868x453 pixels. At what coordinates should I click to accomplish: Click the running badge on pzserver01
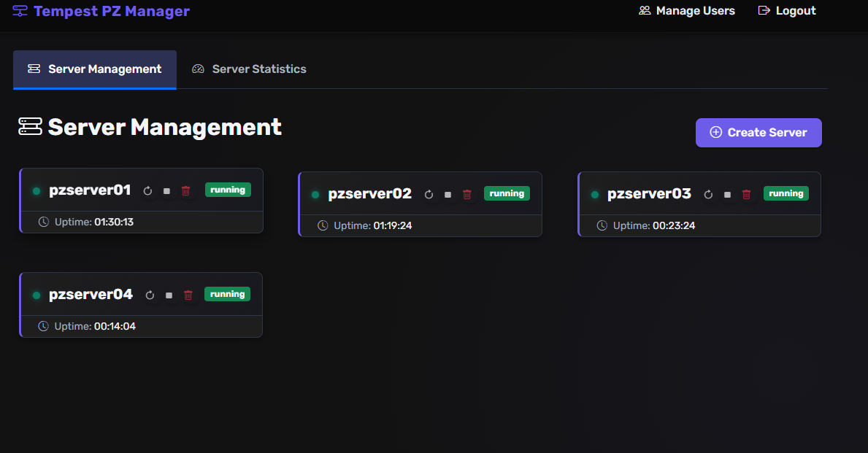pyautogui.click(x=228, y=190)
